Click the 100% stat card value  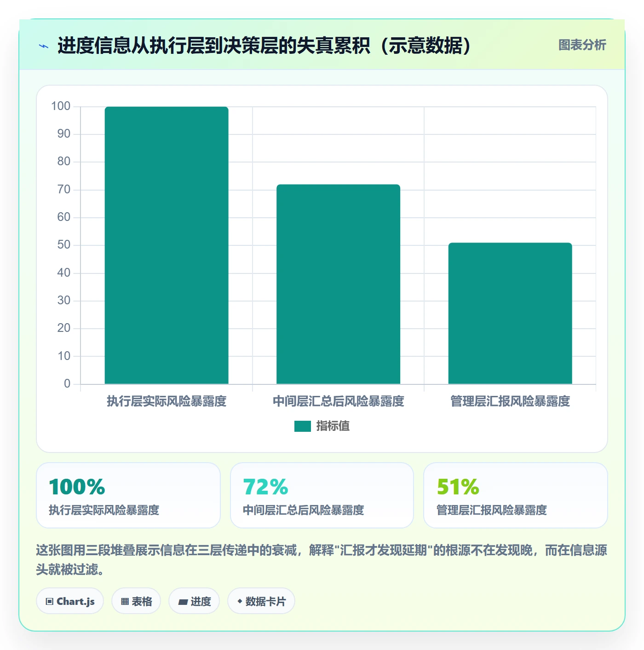click(77, 487)
